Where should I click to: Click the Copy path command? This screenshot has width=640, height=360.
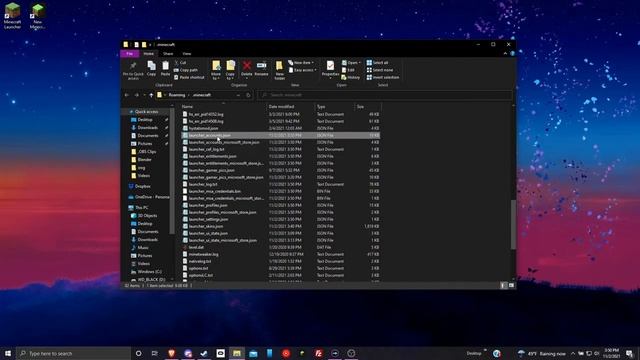click(186, 70)
